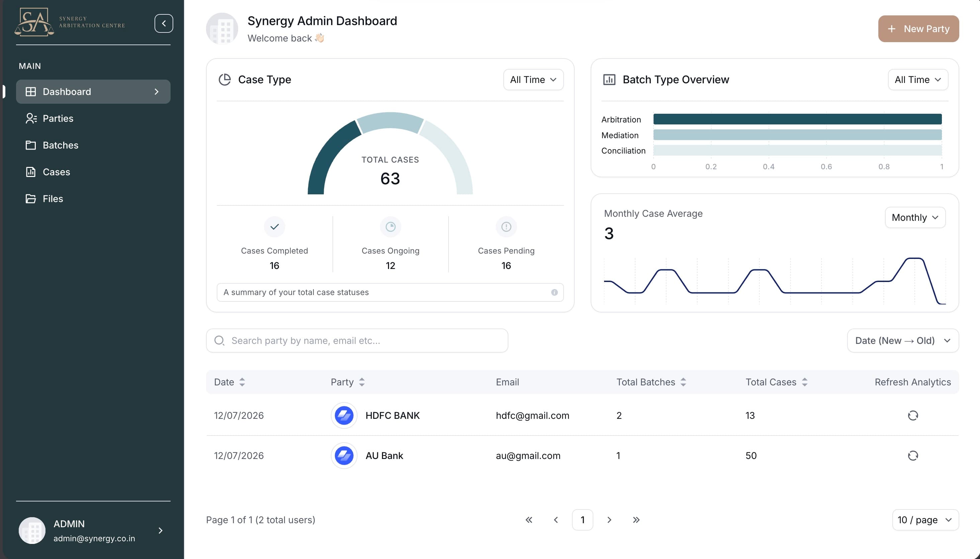The image size is (980, 559).
Task: Click the Arbitration bar in the chart
Action: pyautogui.click(x=797, y=119)
